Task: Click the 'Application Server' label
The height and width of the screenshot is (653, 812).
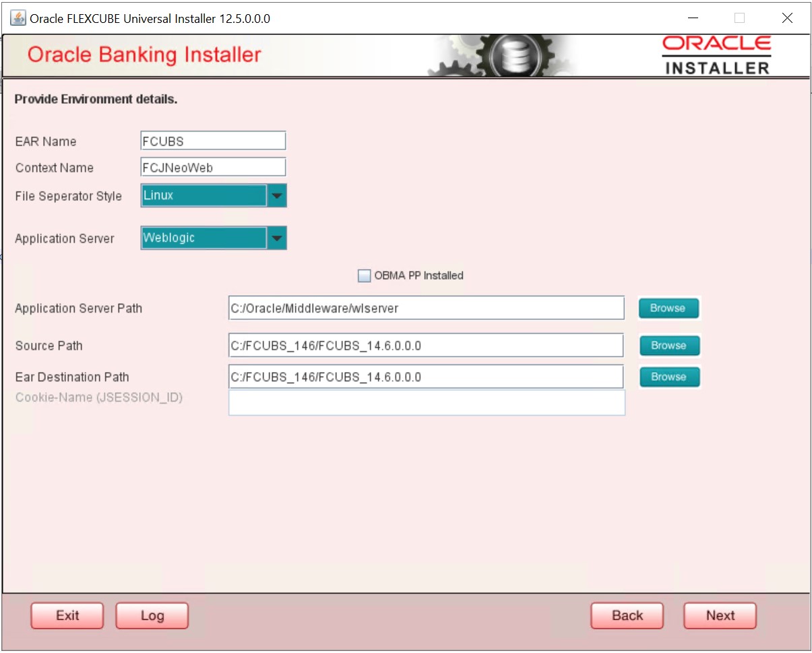Action: (x=65, y=239)
